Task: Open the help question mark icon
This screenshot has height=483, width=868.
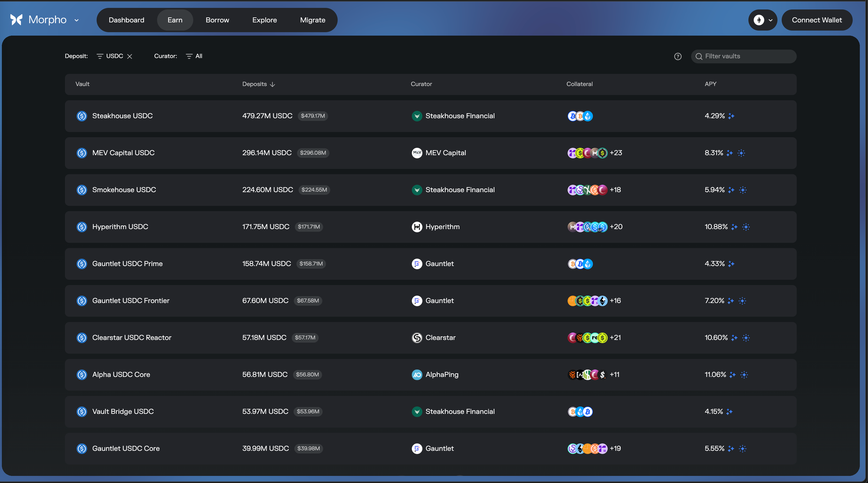Action: 677,56
